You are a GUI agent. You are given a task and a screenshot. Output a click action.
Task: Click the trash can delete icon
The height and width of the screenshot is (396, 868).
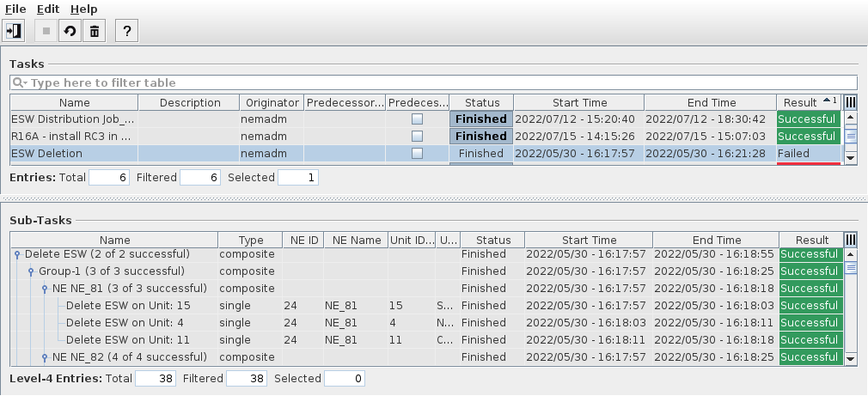pos(95,32)
